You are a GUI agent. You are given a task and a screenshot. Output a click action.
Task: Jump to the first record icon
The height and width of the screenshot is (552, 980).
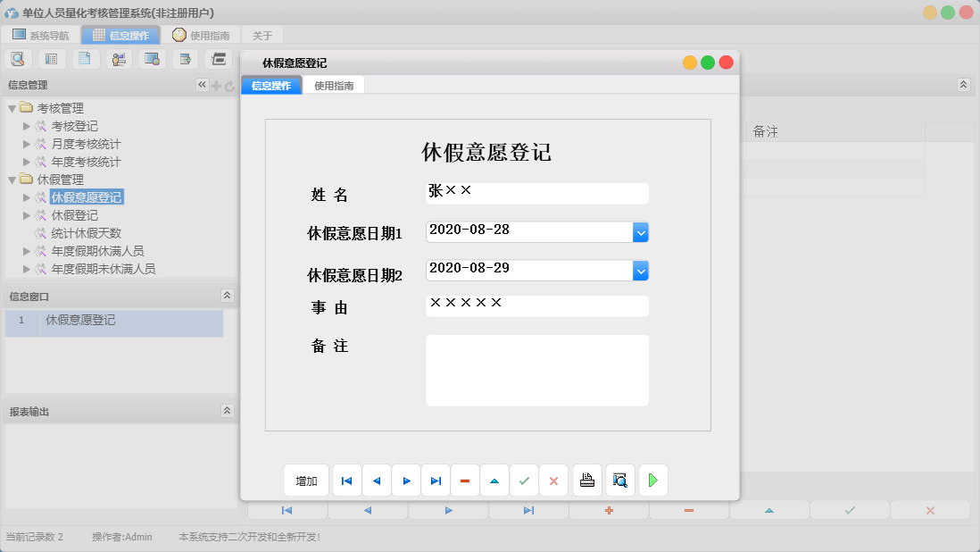(x=346, y=480)
